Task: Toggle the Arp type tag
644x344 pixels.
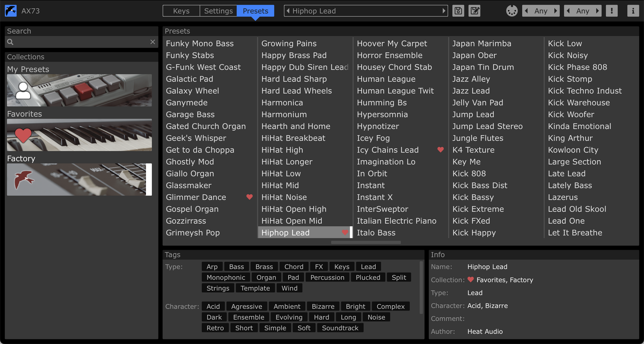Action: pyautogui.click(x=212, y=266)
